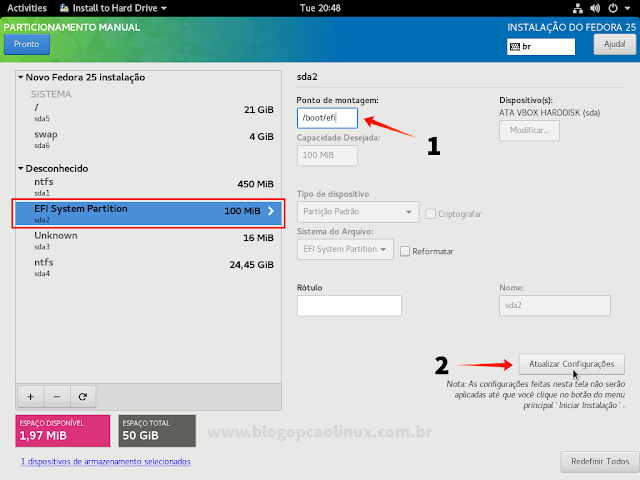Click the sda2 heading text
Screen dimensions: 640x480
(307, 77)
